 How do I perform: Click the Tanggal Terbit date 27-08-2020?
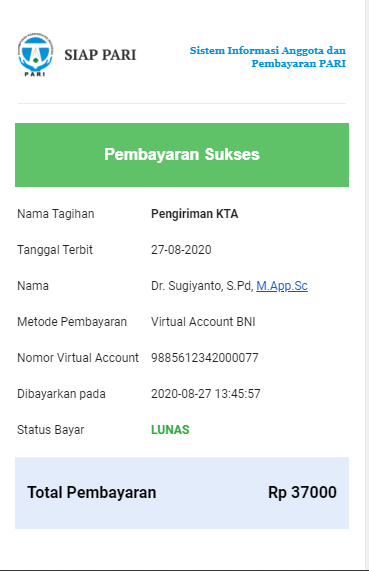[x=181, y=250]
